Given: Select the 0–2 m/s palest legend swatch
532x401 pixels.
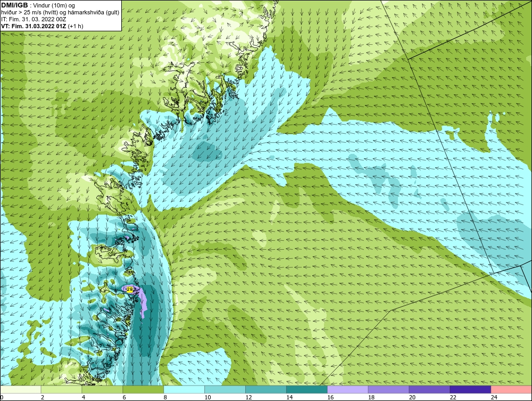Looking at the screenshot, I should (21, 389).
